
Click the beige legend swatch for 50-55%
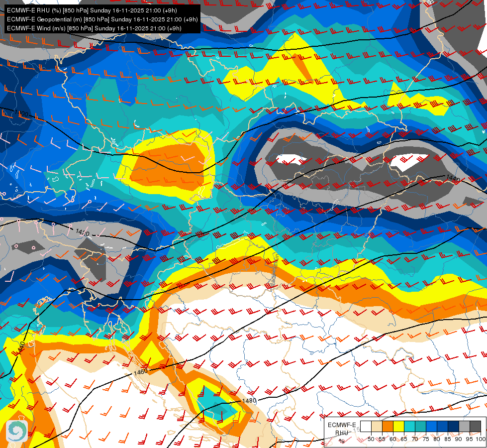pos(377,426)
